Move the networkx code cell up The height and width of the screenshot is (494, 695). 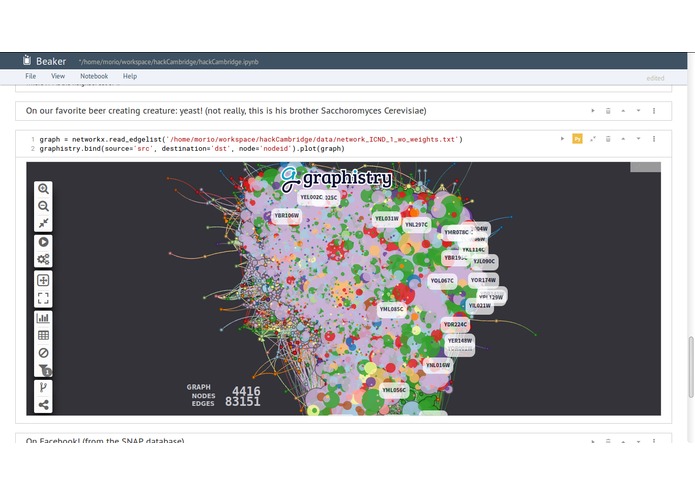pyautogui.click(x=623, y=139)
